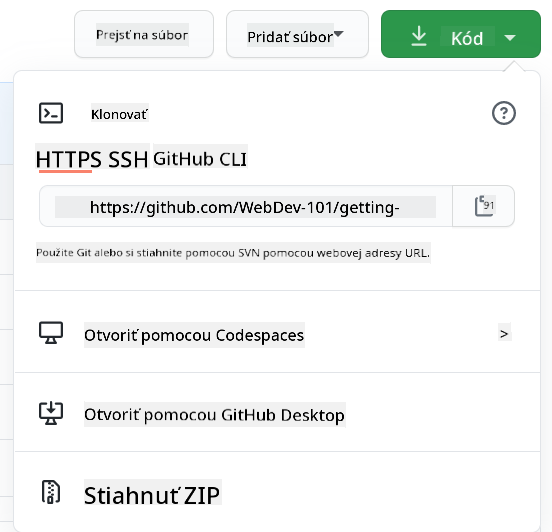Click the repository URL text field

tap(246, 206)
